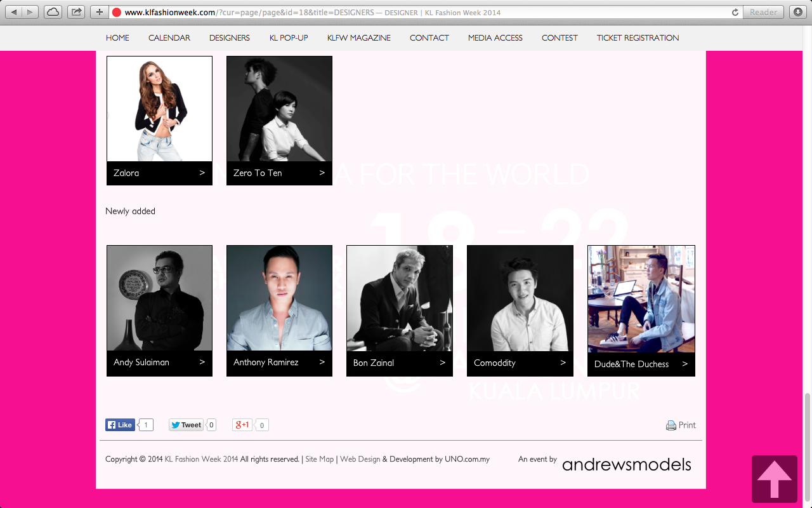Expand Anthony Ramirez arrow chevron

click(322, 362)
